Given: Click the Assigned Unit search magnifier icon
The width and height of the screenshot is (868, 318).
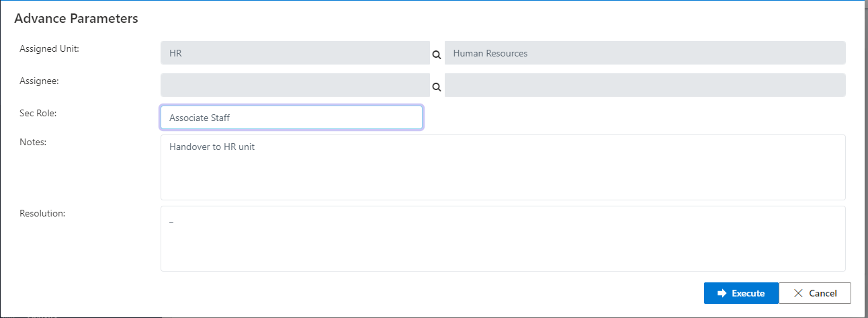Looking at the screenshot, I should click(x=436, y=54).
